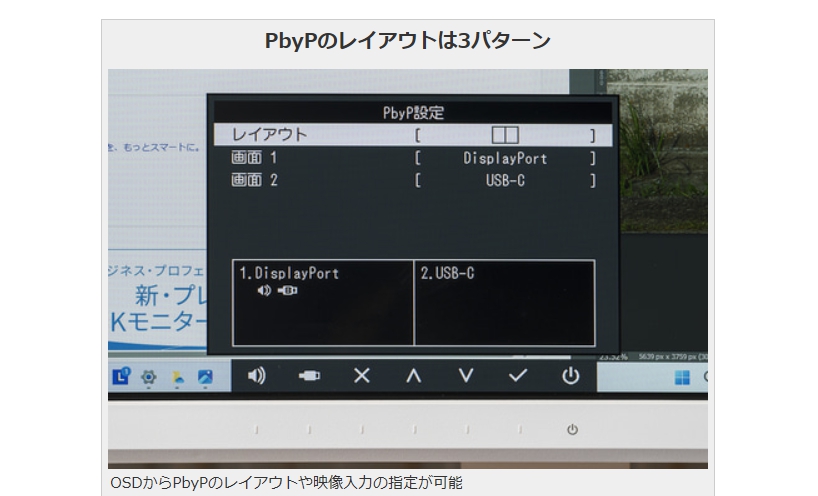
Task: Click the 1.DisplayPort preview pane
Action: click(x=323, y=303)
